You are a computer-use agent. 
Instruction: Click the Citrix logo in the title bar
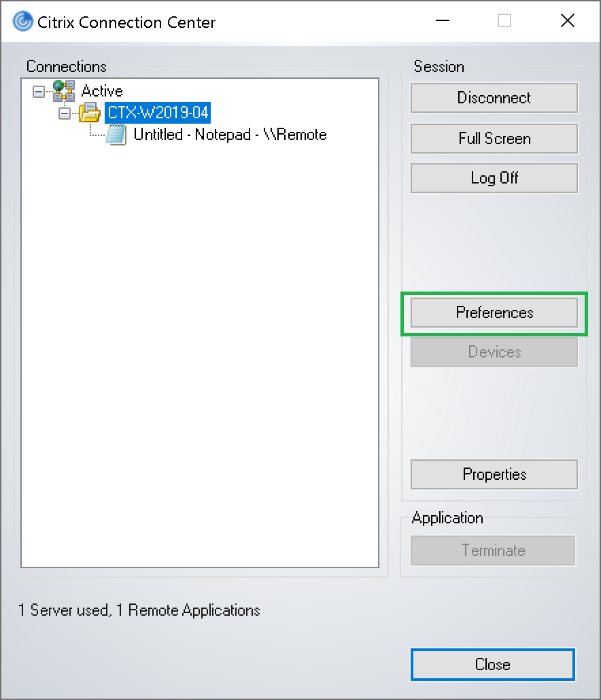tap(22, 22)
